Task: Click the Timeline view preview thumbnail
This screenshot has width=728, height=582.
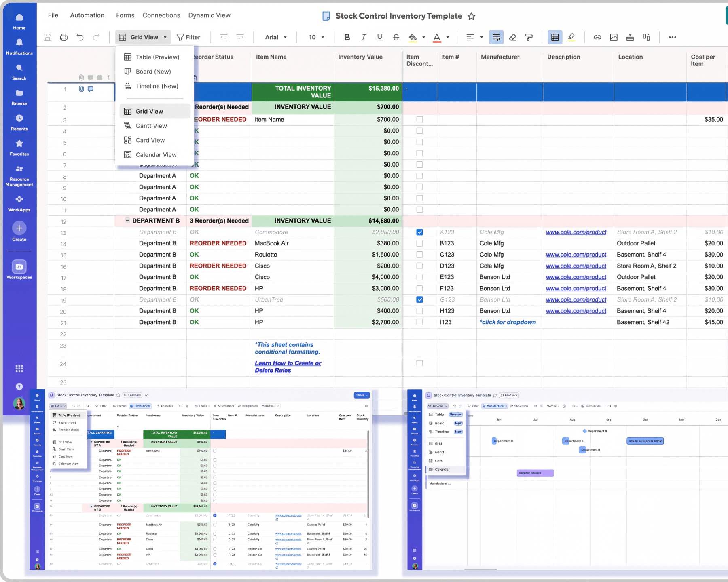Action: pyautogui.click(x=566, y=480)
